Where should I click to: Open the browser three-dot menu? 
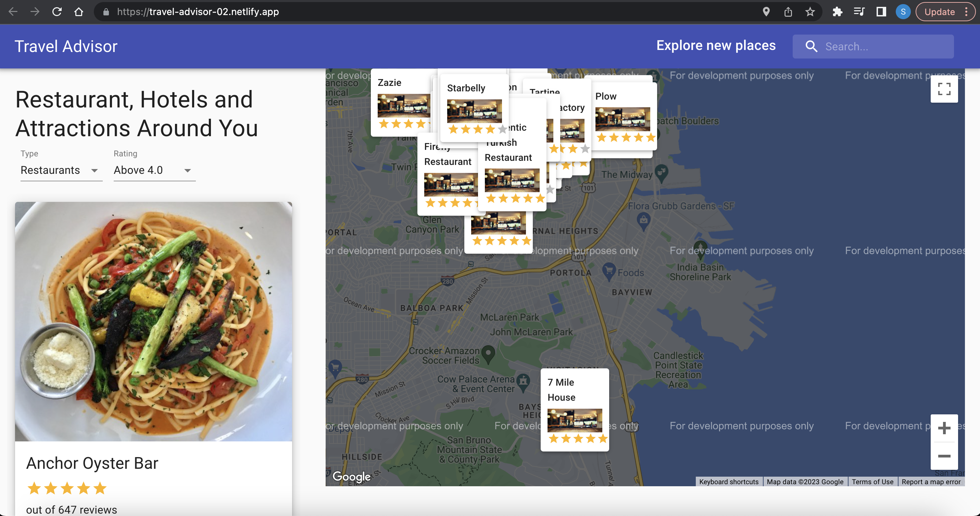click(966, 12)
